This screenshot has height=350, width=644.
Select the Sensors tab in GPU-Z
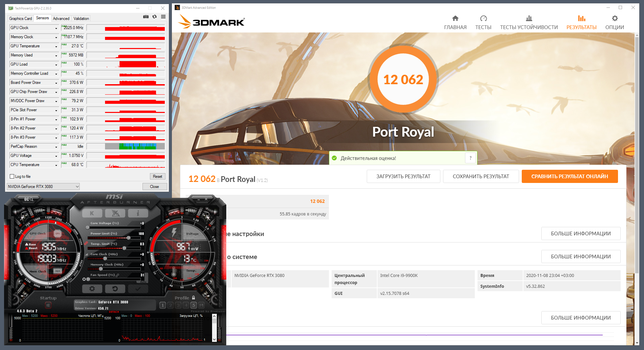[x=43, y=18]
